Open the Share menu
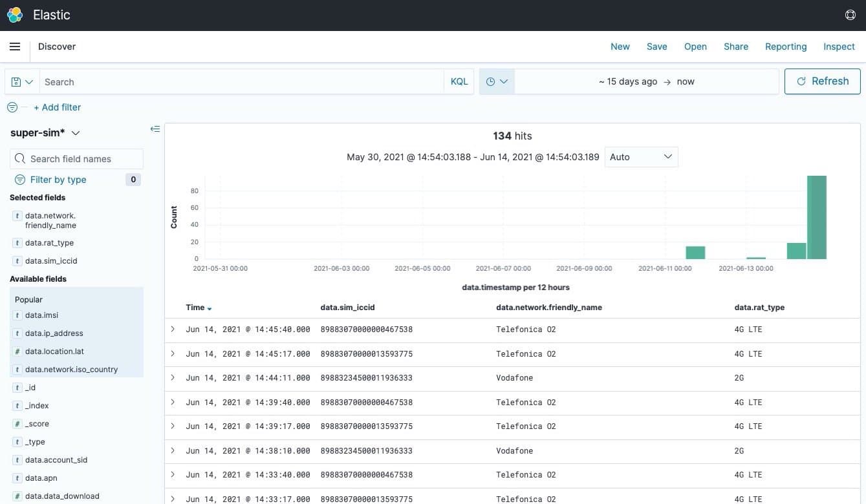This screenshot has width=866, height=504. click(x=735, y=47)
